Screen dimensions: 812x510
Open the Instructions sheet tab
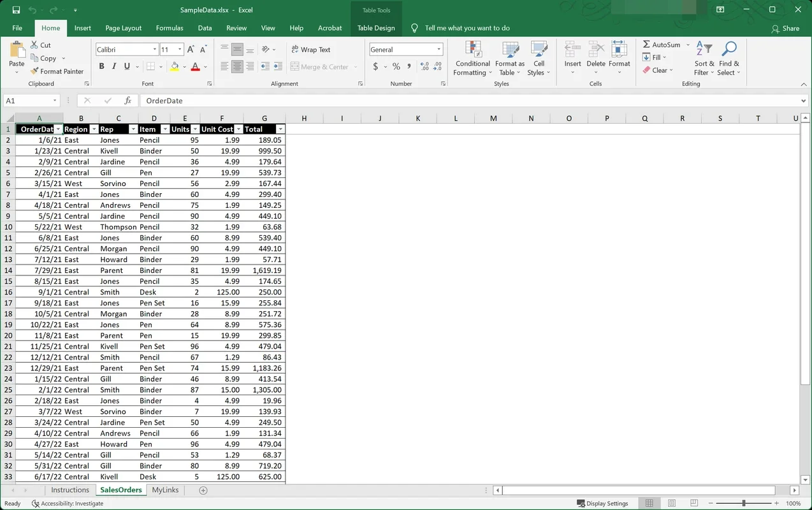coord(70,490)
